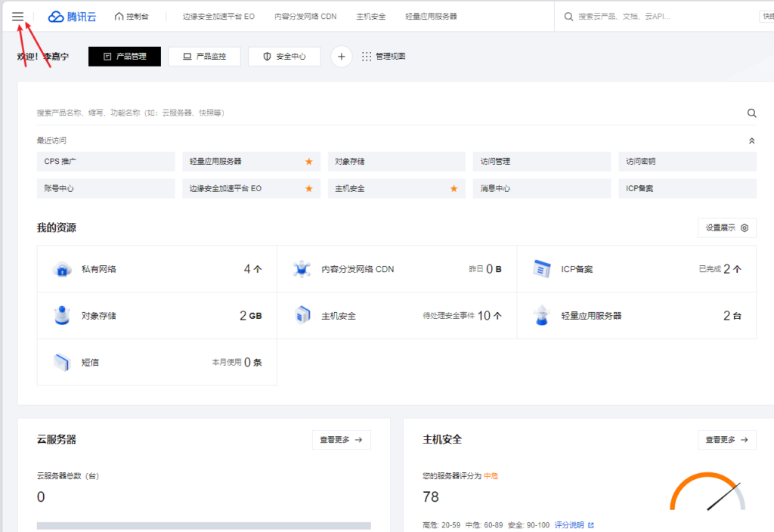Click the search magnifier icon in product search
Viewport: 774px width, 532px height.
point(751,113)
